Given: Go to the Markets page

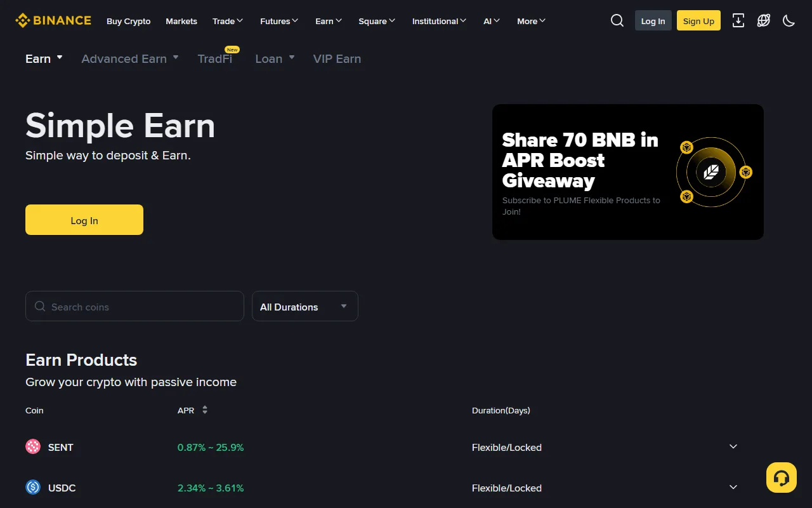Looking at the screenshot, I should point(181,21).
